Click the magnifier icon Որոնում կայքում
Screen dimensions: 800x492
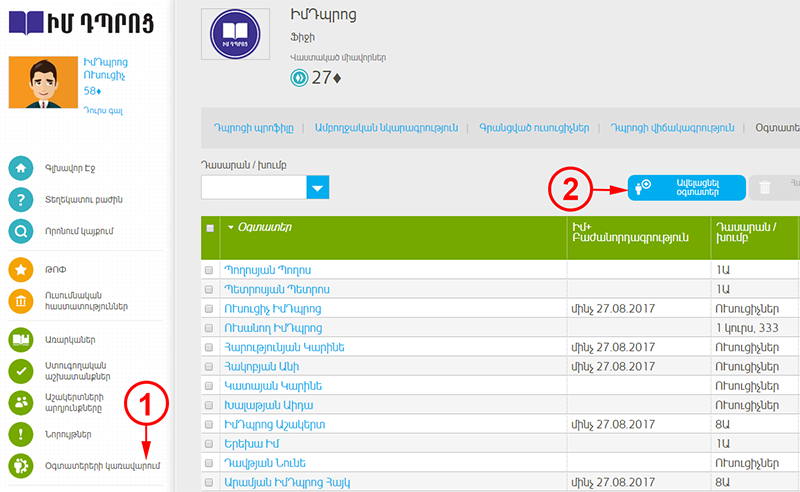[x=21, y=232]
